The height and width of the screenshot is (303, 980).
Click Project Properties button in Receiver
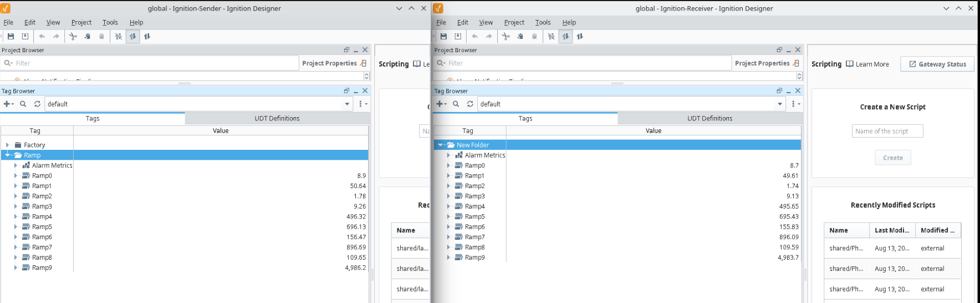pos(767,63)
